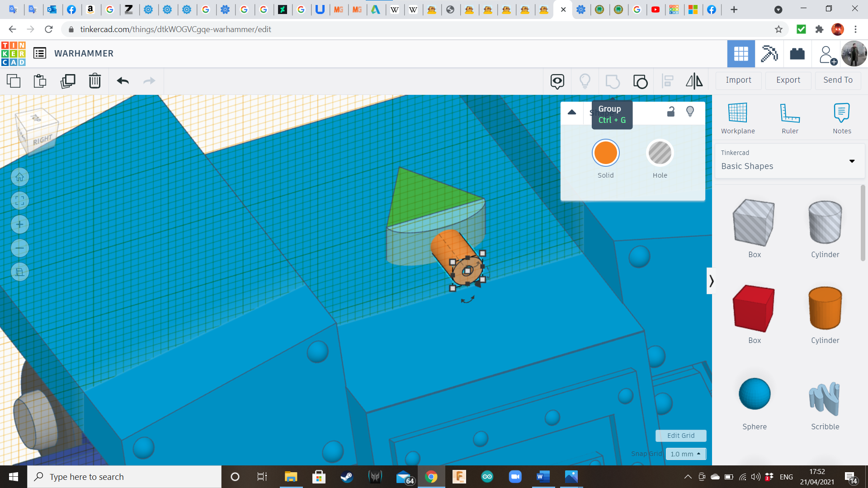Open the Snap Grid 1.0 mm dropdown
868x488 pixels.
tap(685, 454)
